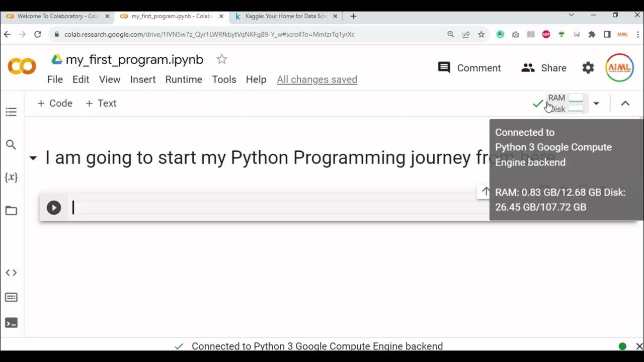Collapse the header with up chevron

point(625,104)
